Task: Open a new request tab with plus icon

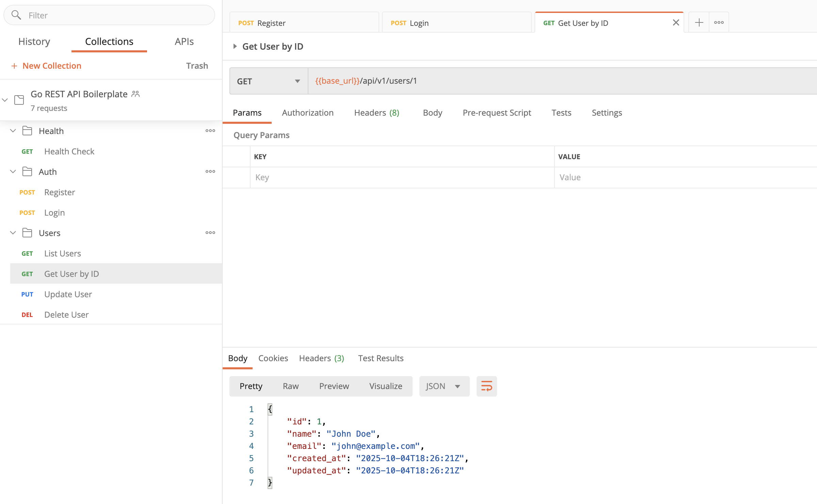Action: click(699, 22)
